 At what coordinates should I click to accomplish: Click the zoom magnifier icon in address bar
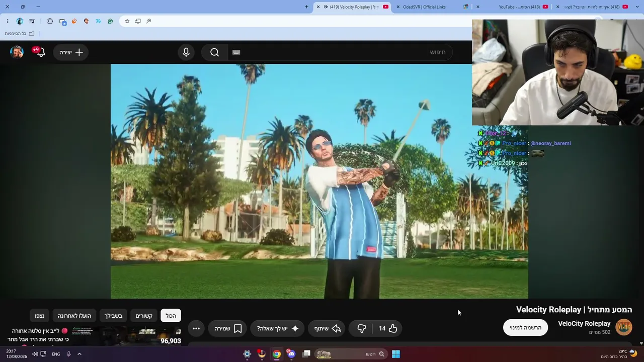point(149,21)
